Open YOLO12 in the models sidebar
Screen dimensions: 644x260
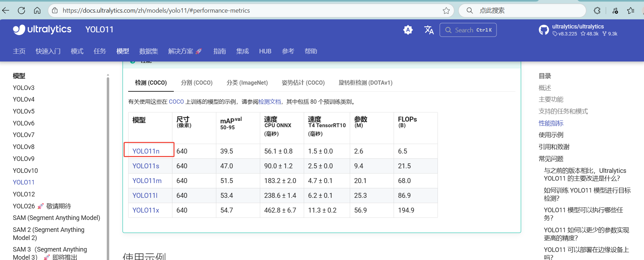click(x=24, y=194)
